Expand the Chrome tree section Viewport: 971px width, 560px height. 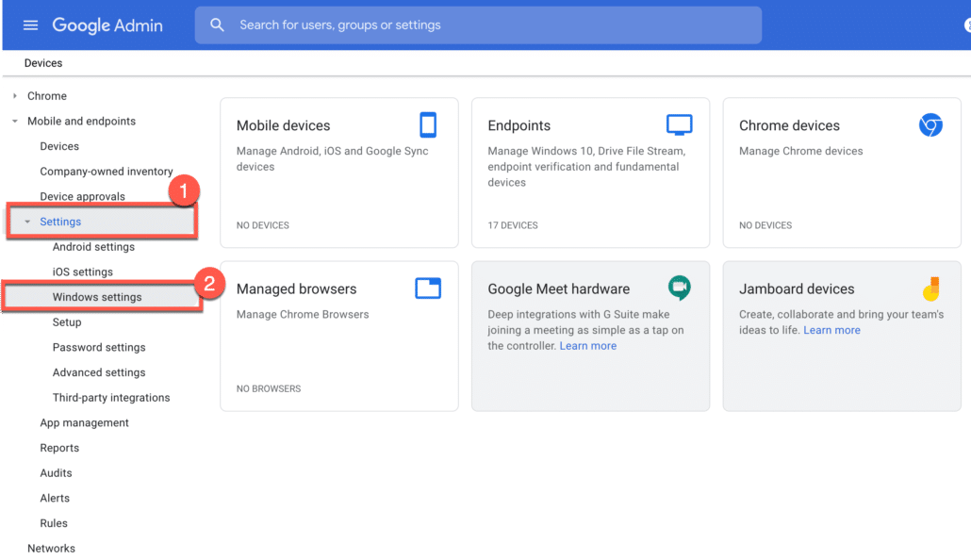pyautogui.click(x=15, y=96)
